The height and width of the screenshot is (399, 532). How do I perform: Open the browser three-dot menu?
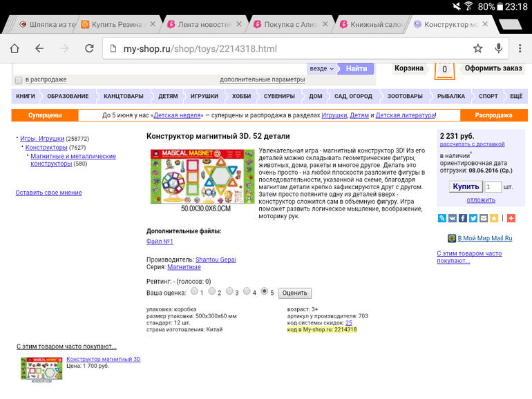[520, 48]
